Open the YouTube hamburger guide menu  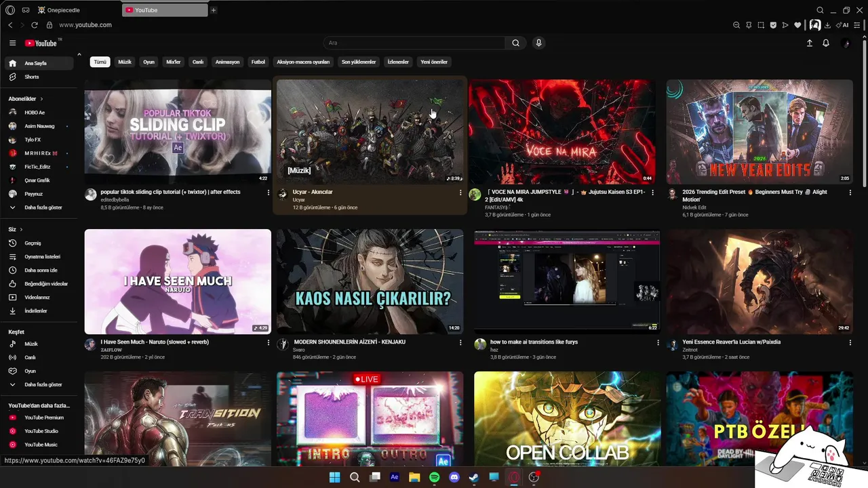12,43
